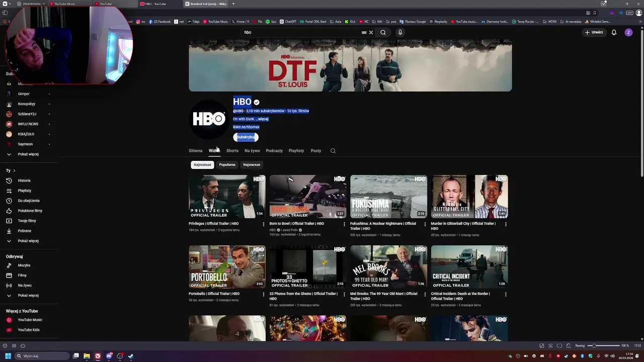Clear the search field with the X icon
This screenshot has width=644, height=362.
(x=371, y=32)
